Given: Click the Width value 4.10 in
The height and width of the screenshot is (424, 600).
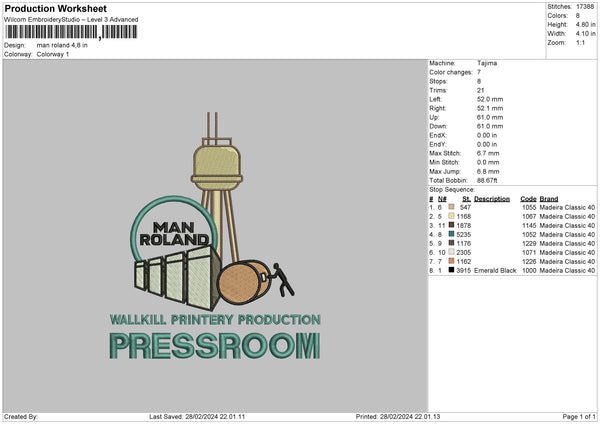Looking at the screenshot, I should coord(585,34).
